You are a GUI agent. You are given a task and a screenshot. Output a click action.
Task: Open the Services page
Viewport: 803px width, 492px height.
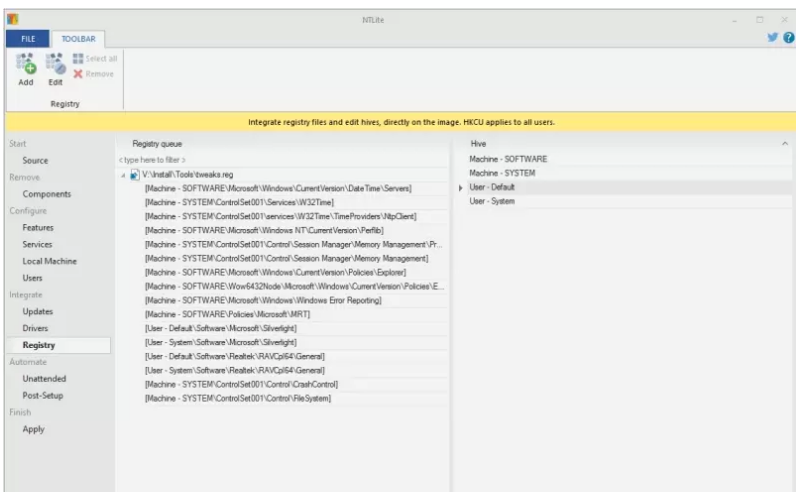coord(37,245)
